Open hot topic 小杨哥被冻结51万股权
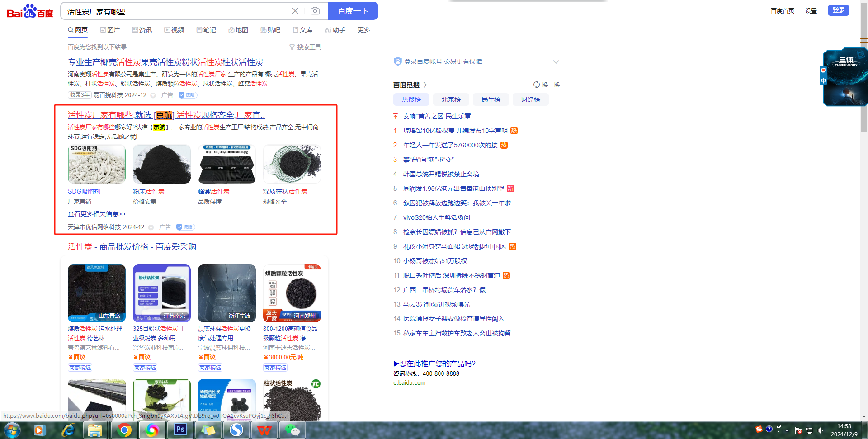The height and width of the screenshot is (439, 868). point(435,261)
